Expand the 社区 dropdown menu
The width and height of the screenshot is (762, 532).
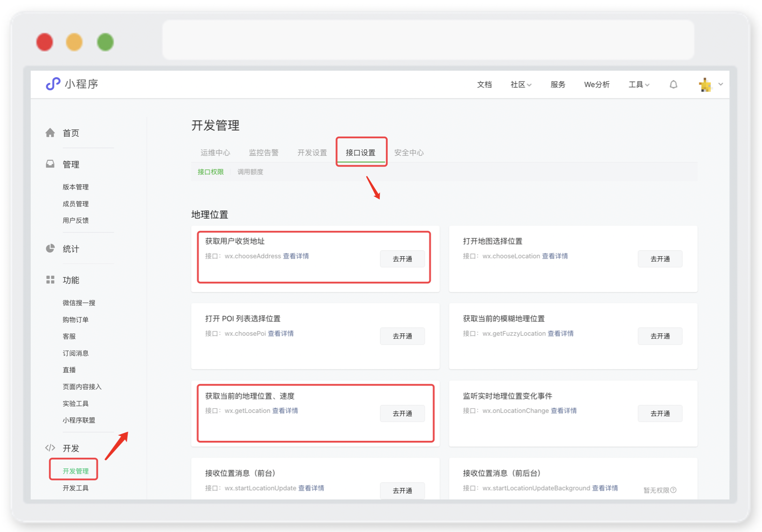click(x=521, y=85)
